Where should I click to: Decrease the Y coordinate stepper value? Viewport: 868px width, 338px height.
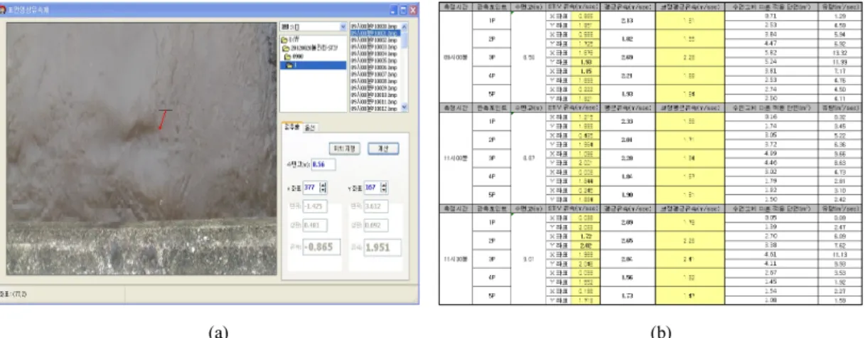[x=385, y=191]
